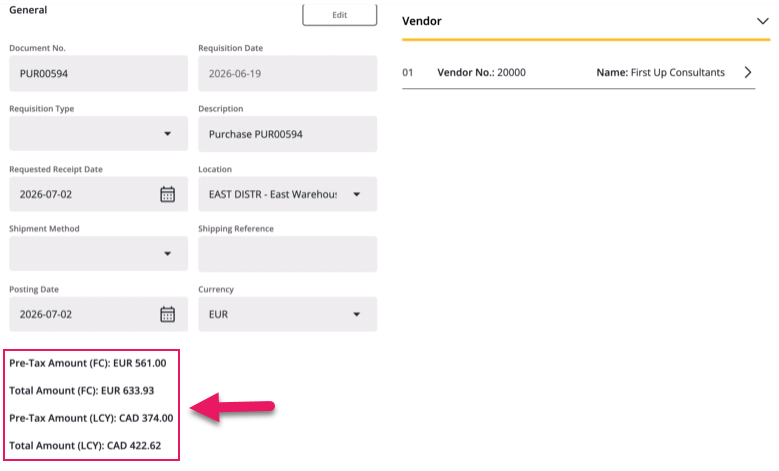Edit the Description field
The width and height of the screenshot is (779, 471).
coord(287,134)
